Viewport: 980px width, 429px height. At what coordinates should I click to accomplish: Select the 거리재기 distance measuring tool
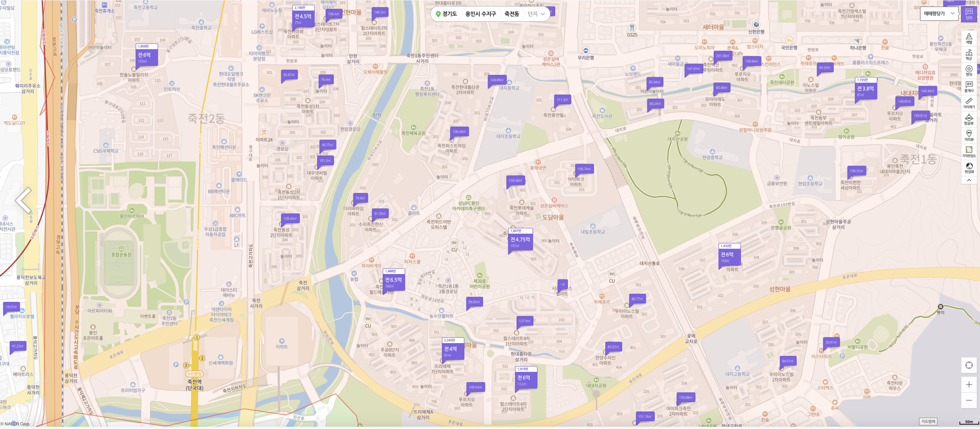click(x=968, y=103)
